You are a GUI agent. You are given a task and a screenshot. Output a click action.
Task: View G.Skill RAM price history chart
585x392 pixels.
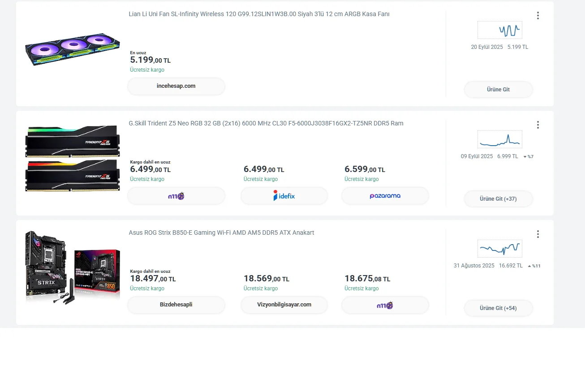click(499, 139)
